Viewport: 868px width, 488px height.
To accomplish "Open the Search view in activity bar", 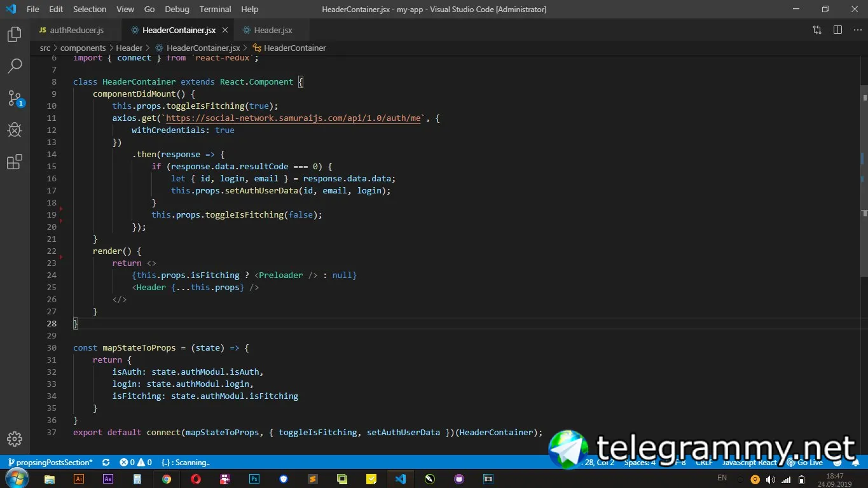I will (x=14, y=66).
